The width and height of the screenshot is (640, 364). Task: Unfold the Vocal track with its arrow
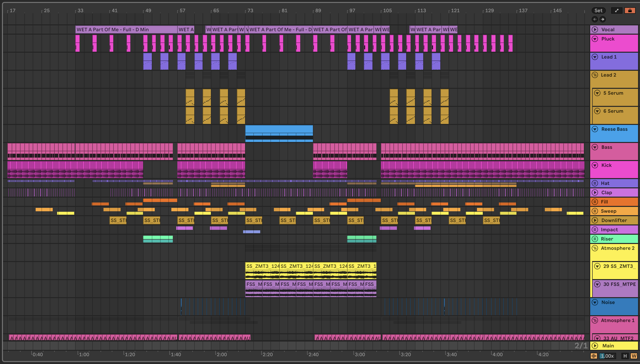(x=595, y=30)
